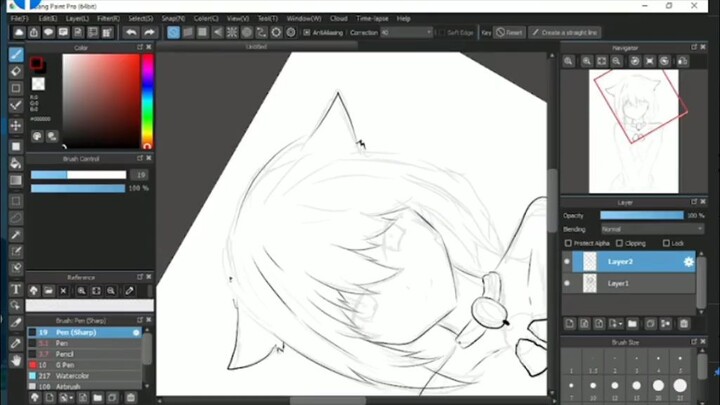Click the Undo arrow in the toolbar
This screenshot has width=720, height=405.
(130, 32)
